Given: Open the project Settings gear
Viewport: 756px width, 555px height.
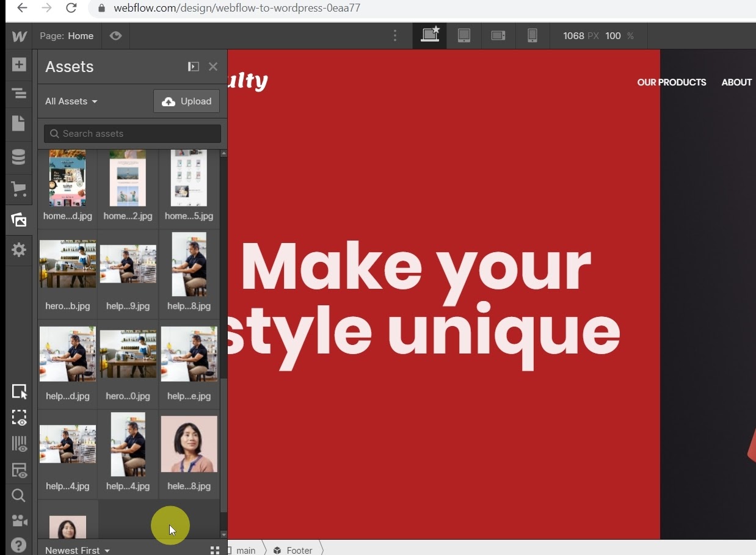Looking at the screenshot, I should pos(19,249).
